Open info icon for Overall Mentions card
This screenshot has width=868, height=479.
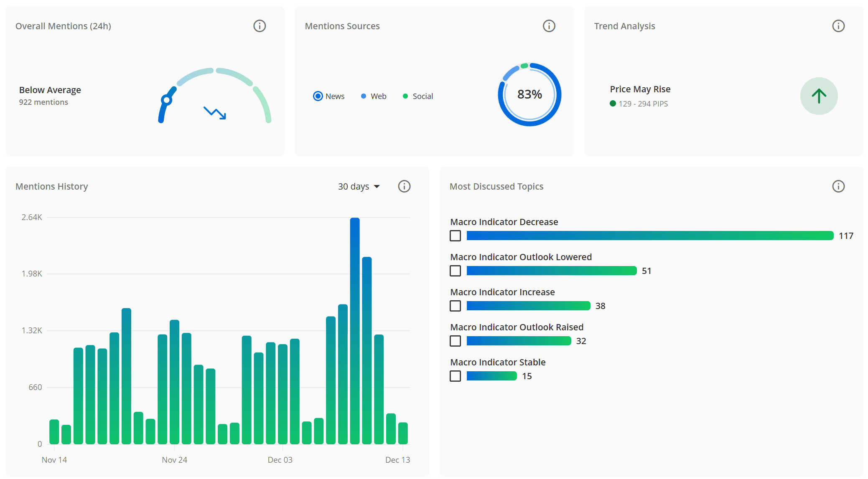260,26
